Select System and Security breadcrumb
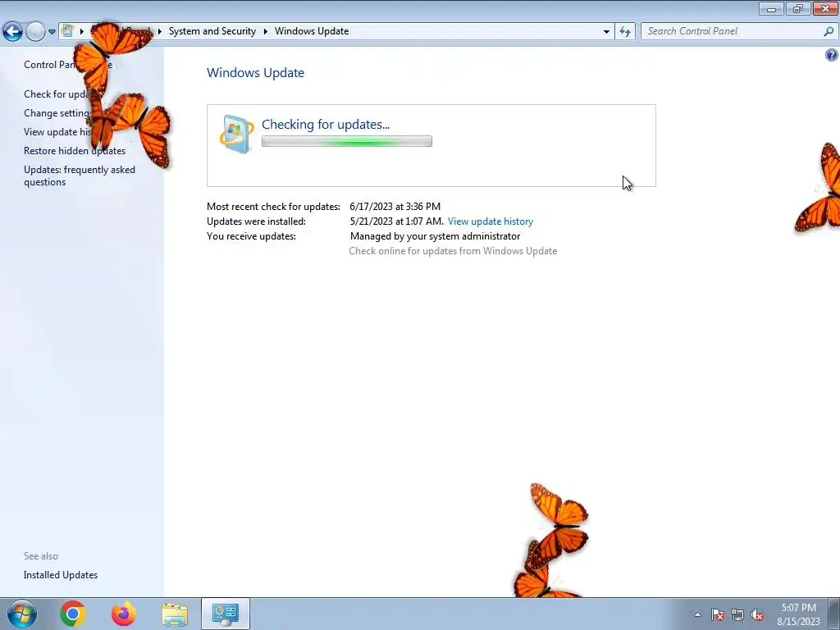This screenshot has height=630, width=840. [212, 31]
